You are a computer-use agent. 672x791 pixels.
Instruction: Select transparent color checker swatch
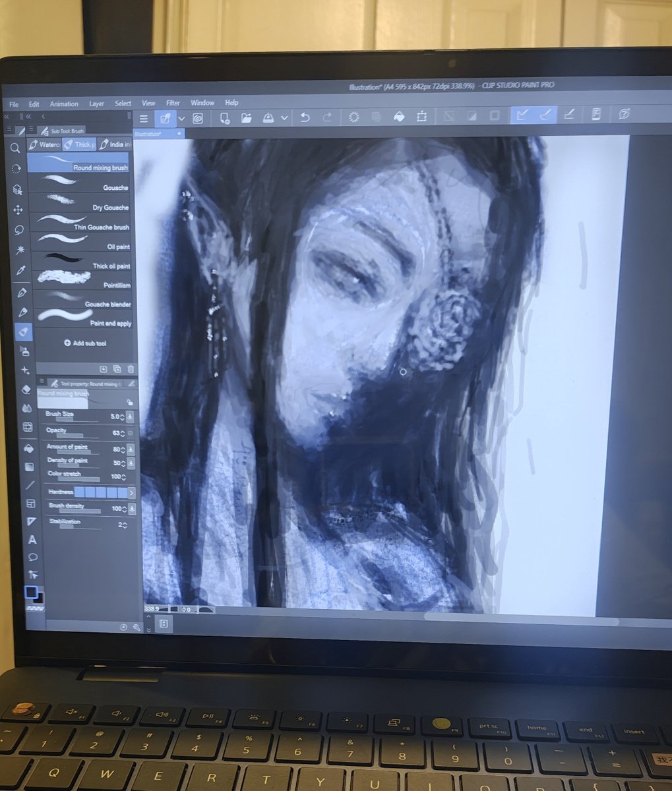click(x=34, y=608)
